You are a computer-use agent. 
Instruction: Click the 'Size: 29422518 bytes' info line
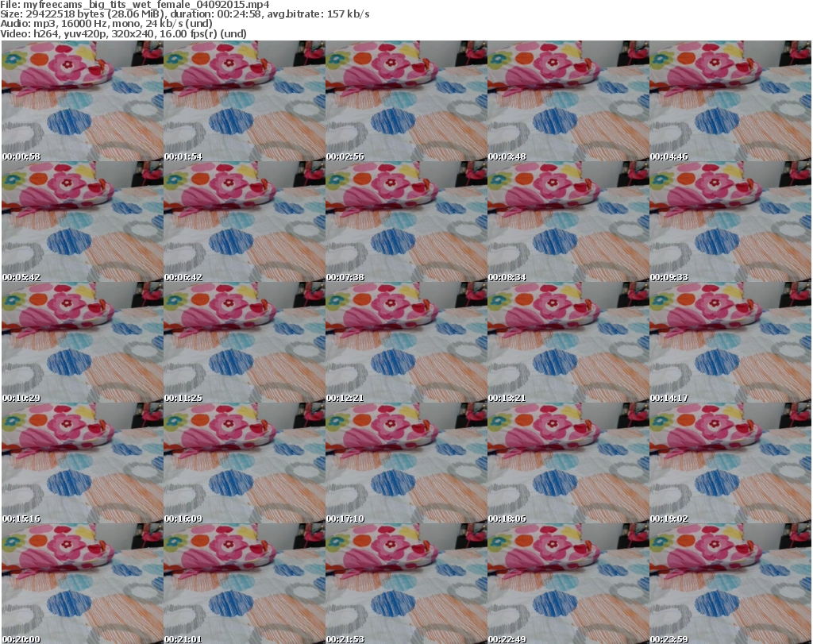pos(184,14)
